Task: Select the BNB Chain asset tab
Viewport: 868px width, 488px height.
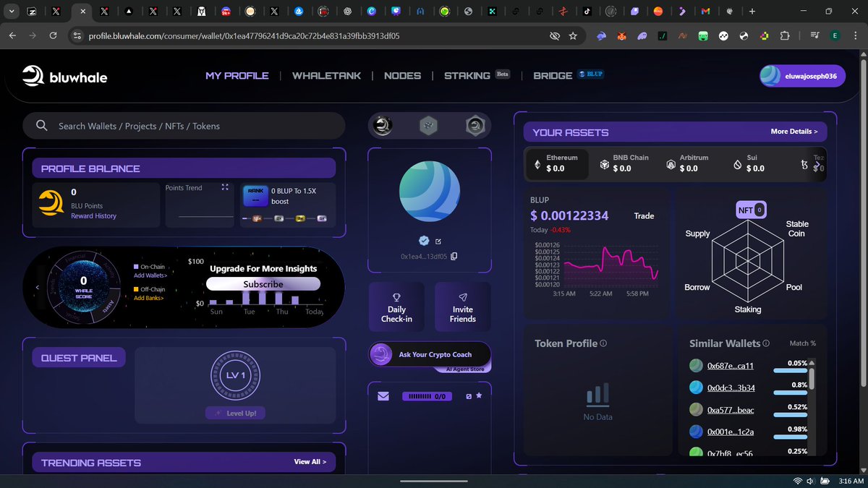Action: (624, 163)
